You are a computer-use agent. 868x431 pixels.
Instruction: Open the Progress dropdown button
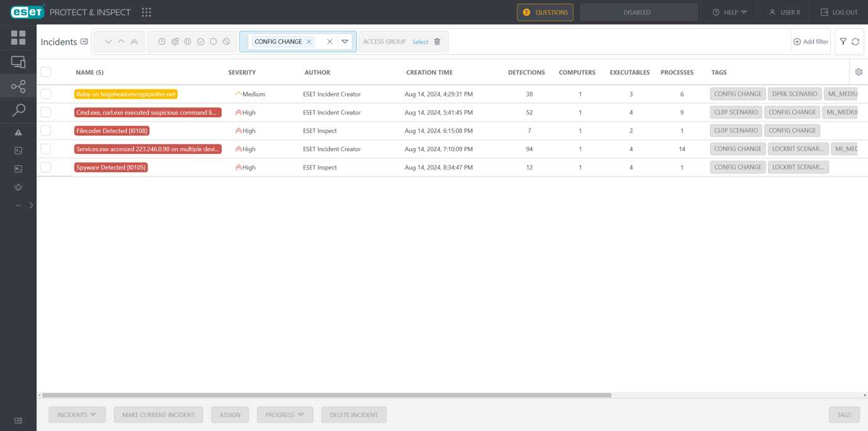[285, 415]
